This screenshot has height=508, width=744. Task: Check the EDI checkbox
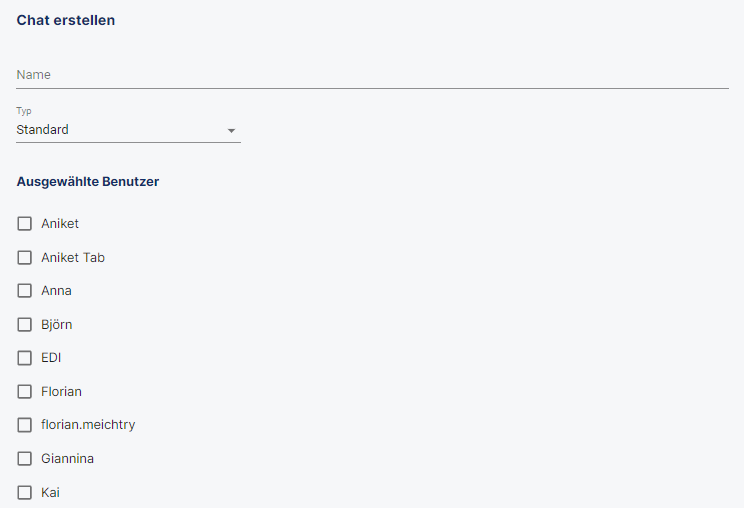click(x=25, y=358)
